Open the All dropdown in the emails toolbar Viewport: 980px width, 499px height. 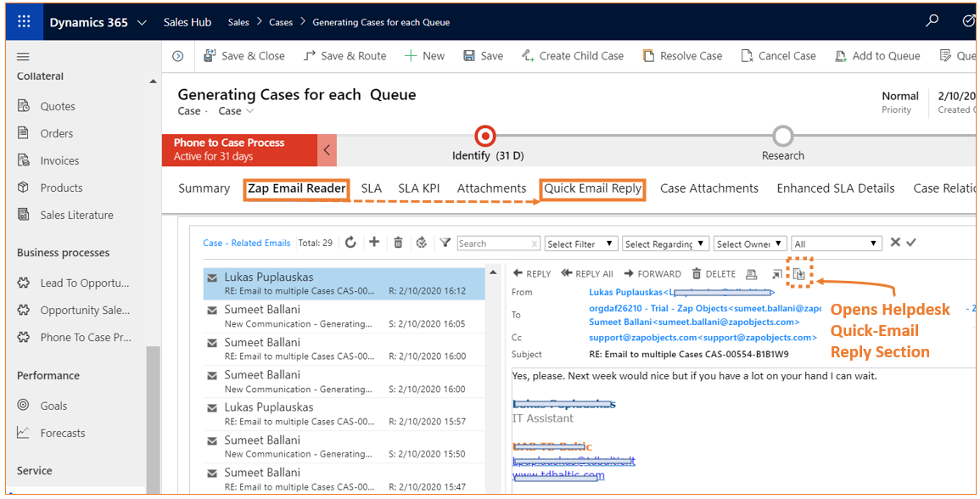click(x=837, y=244)
